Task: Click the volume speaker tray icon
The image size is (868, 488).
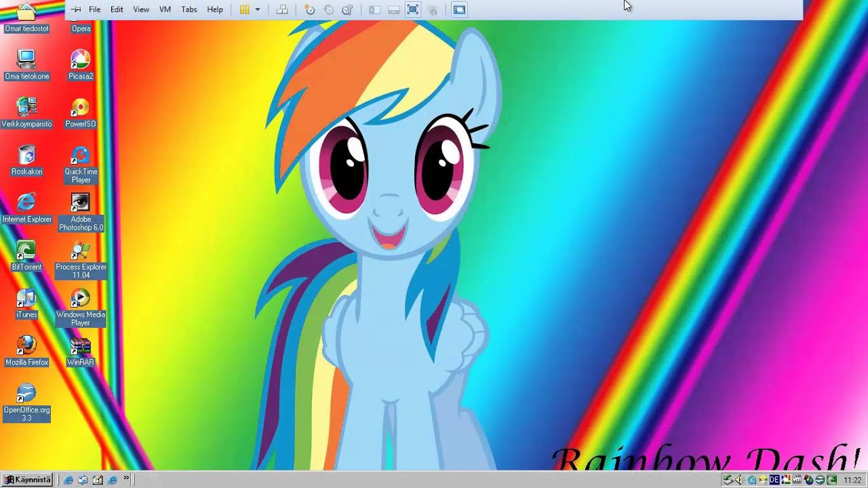Action: coord(739,480)
